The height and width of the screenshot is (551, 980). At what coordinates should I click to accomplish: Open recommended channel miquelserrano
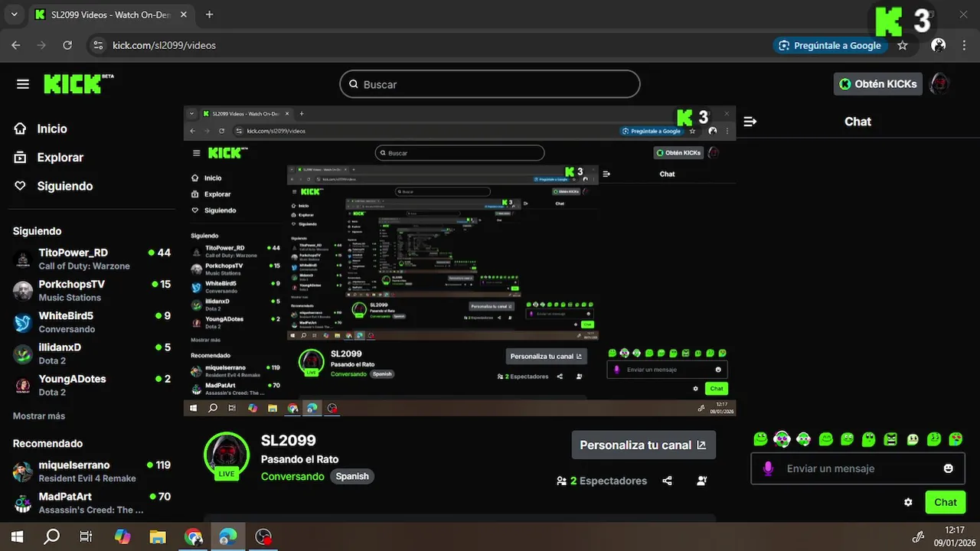click(92, 471)
